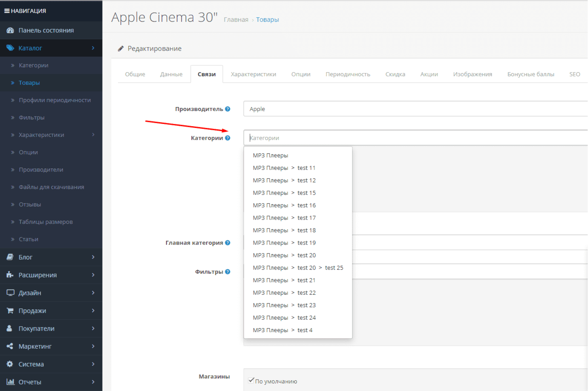Screen dimensions: 588x391
Task: Open Файлы для скачивания sidebar item
Action: point(51,187)
